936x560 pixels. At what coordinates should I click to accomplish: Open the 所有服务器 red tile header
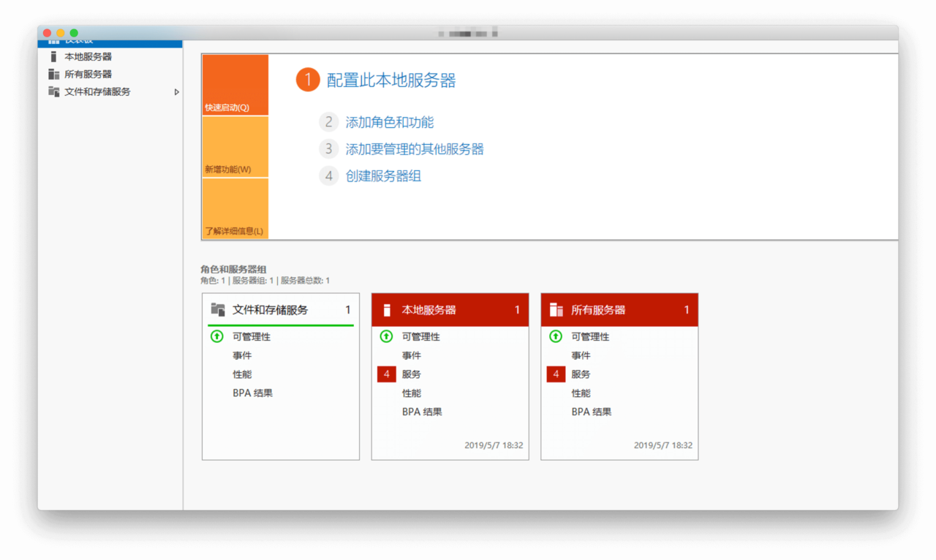619,310
